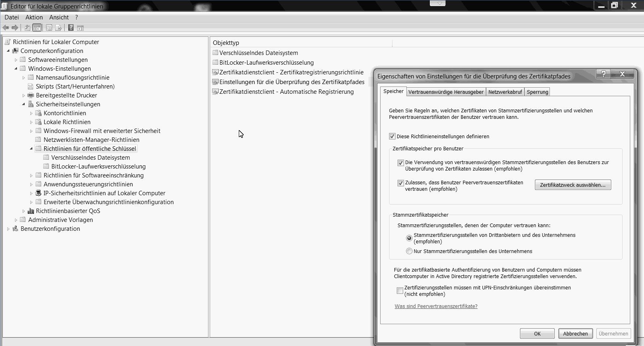Click the Benutzerkonfiguration icon in the tree
644x346 pixels.
point(15,229)
